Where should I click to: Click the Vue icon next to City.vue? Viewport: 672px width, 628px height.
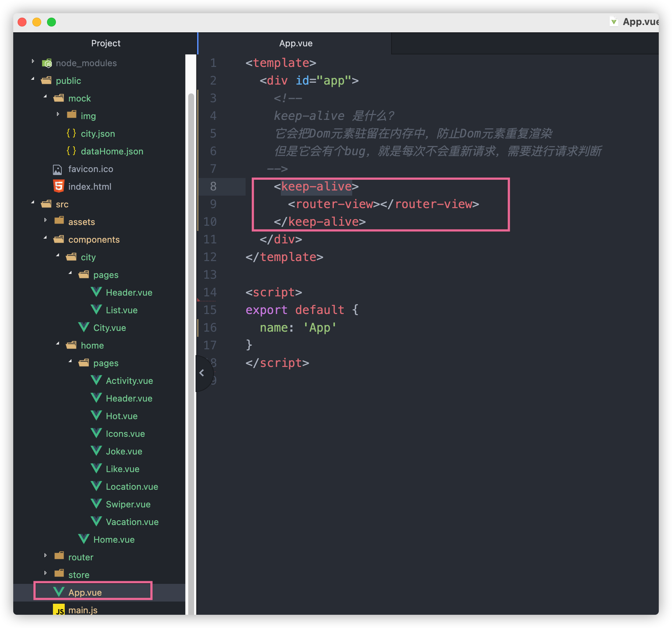pos(84,327)
